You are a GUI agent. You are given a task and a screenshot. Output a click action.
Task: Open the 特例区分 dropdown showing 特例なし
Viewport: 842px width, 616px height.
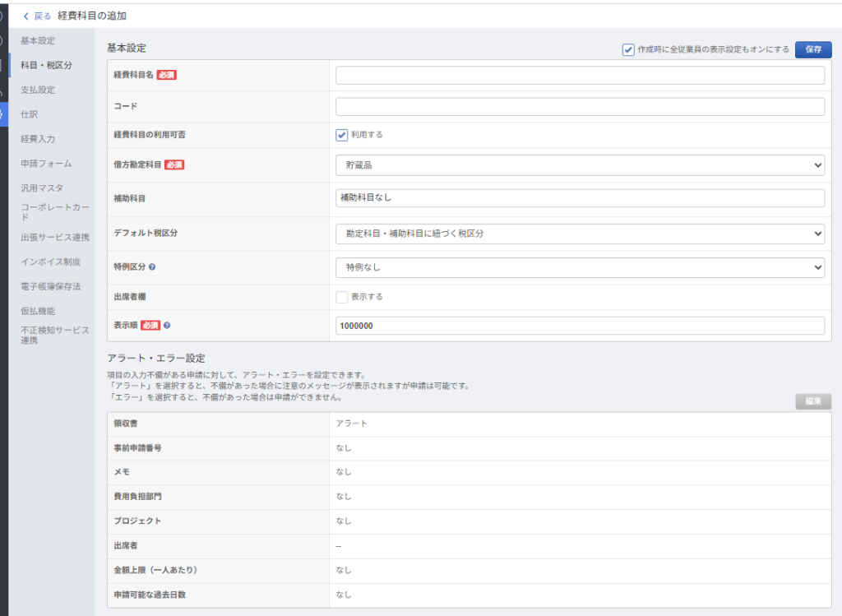coord(580,267)
